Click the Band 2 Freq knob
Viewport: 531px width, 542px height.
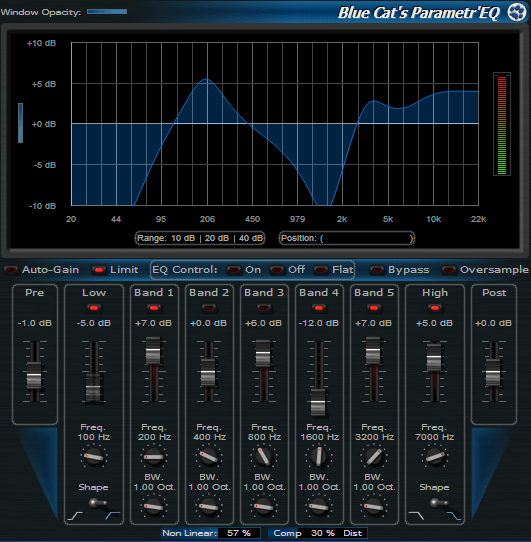[208, 457]
